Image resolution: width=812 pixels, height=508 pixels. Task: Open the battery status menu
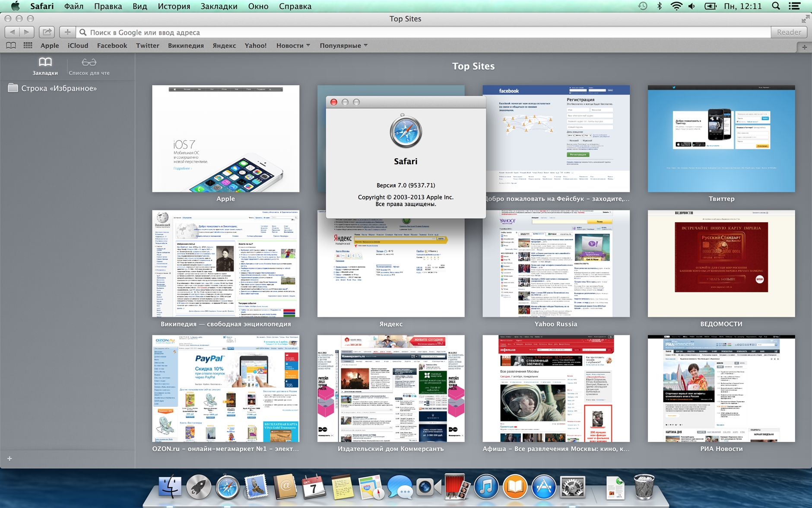[x=710, y=6]
